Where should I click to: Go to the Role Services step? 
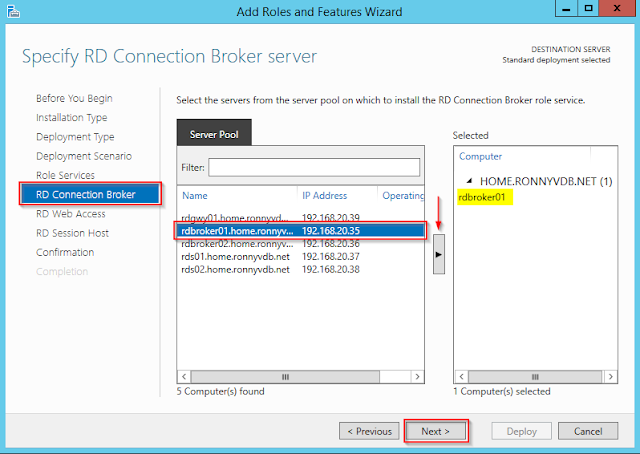[66, 175]
